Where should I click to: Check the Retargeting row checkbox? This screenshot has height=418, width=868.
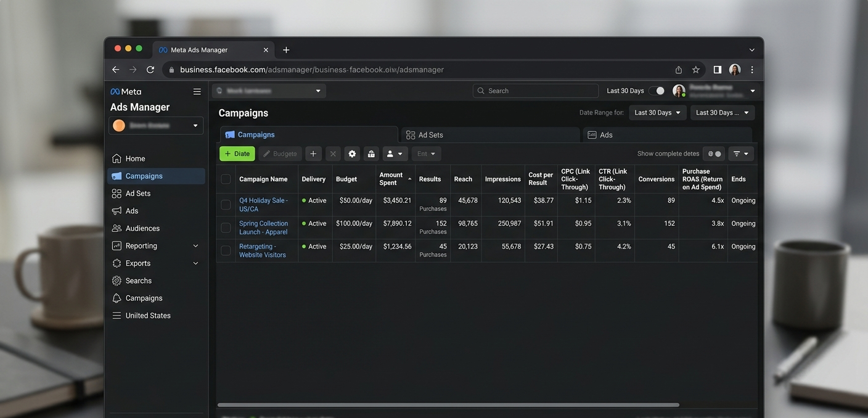[226, 250]
